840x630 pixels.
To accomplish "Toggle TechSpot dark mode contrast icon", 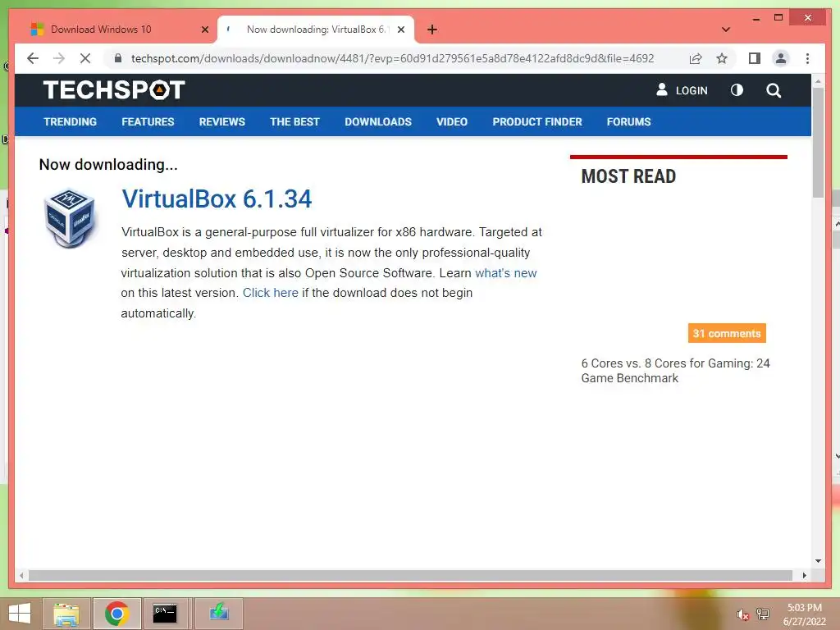I will tap(737, 90).
